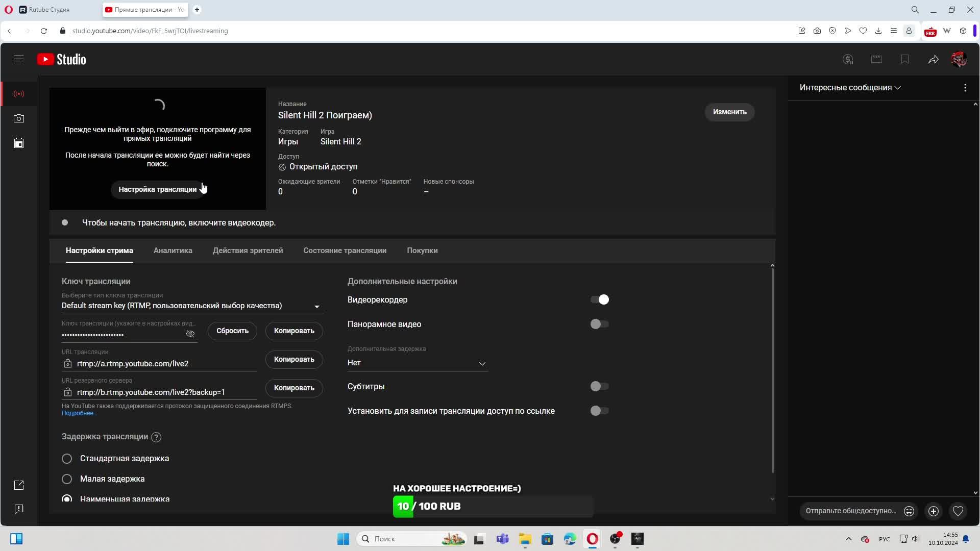Select the Стандартная задержка radio button
Screen dimensions: 980x551
(x=67, y=459)
